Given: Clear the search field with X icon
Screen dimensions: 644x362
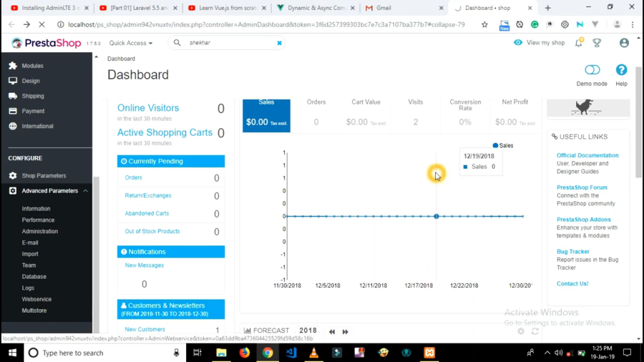Looking at the screenshot, I should click(279, 43).
